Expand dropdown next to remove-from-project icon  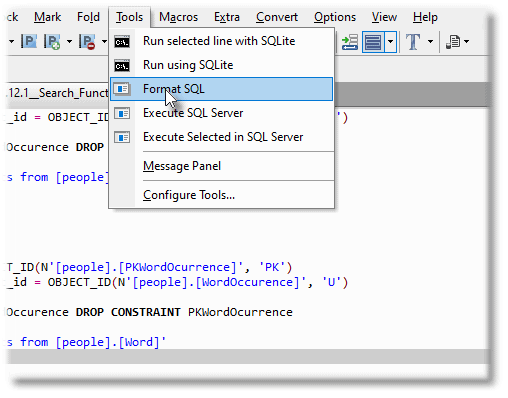coord(104,42)
